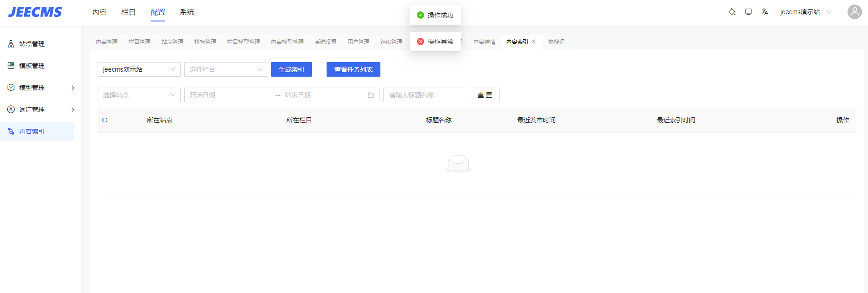The height and width of the screenshot is (293, 868).
Task: Open 站点管理 in the sidebar
Action: point(37,44)
